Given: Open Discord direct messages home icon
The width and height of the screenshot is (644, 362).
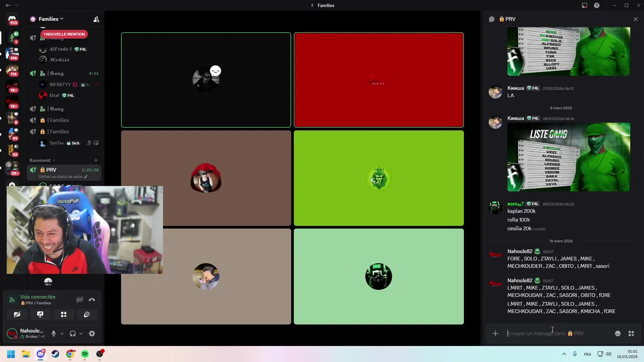Looking at the screenshot, I should (12, 19).
